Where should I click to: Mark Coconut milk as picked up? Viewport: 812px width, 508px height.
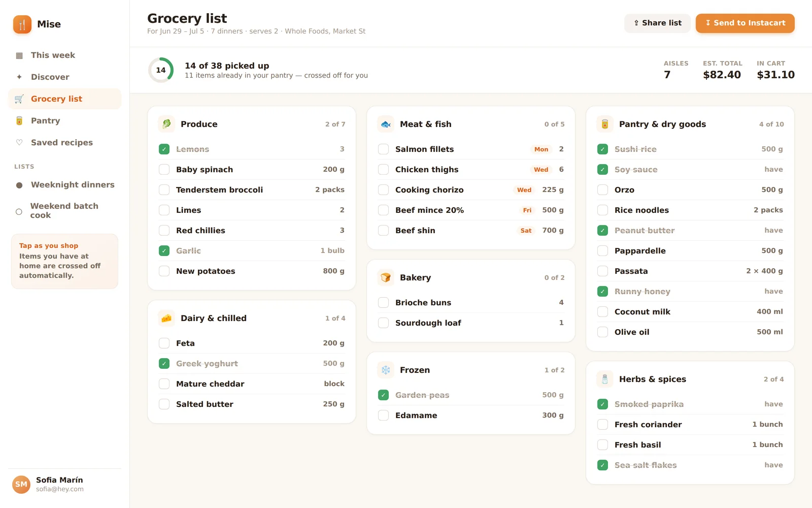coord(602,312)
